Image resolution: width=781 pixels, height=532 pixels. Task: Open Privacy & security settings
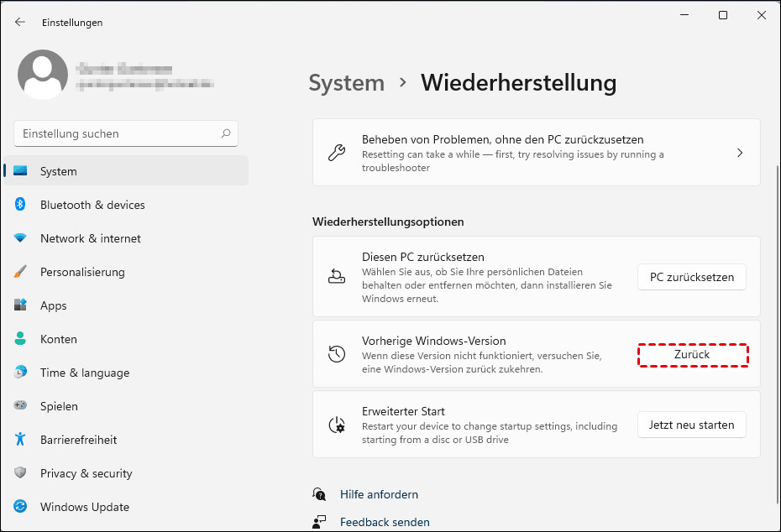pos(126,473)
